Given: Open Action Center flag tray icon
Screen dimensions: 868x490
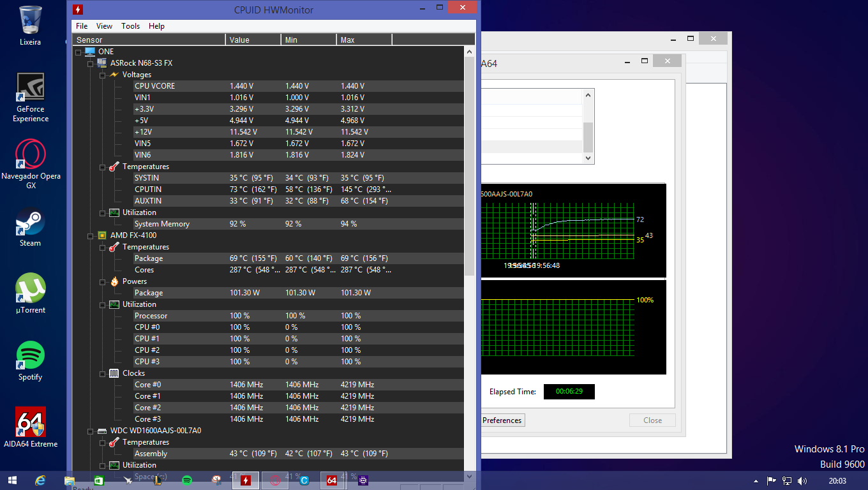Looking at the screenshot, I should tap(772, 480).
